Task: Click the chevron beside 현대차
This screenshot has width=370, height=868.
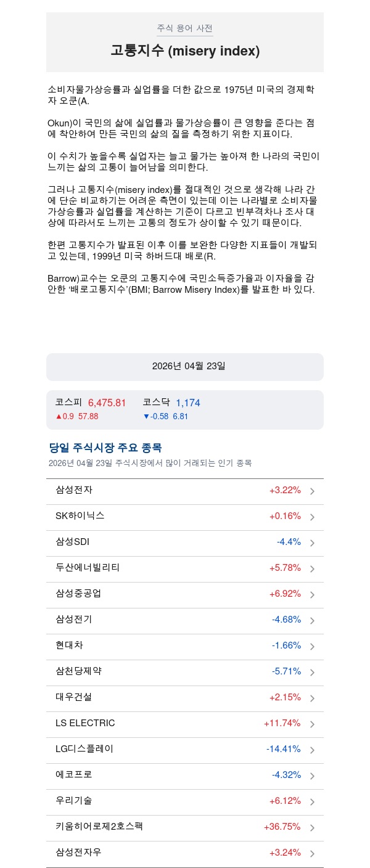Action: [x=312, y=647]
